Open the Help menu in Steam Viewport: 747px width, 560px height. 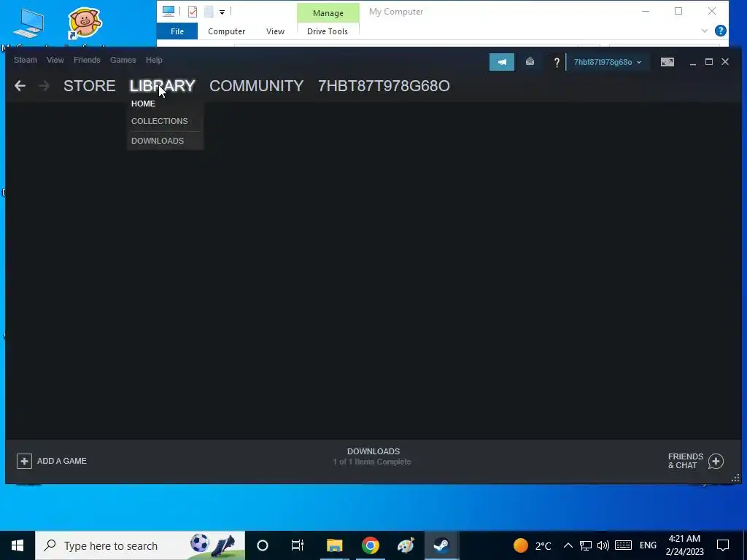click(154, 60)
